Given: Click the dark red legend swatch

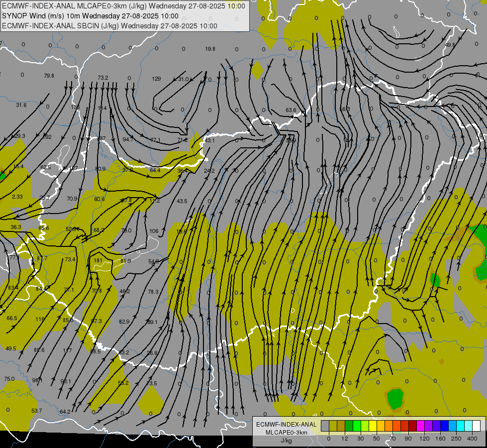Looking at the screenshot, I should (412, 426).
